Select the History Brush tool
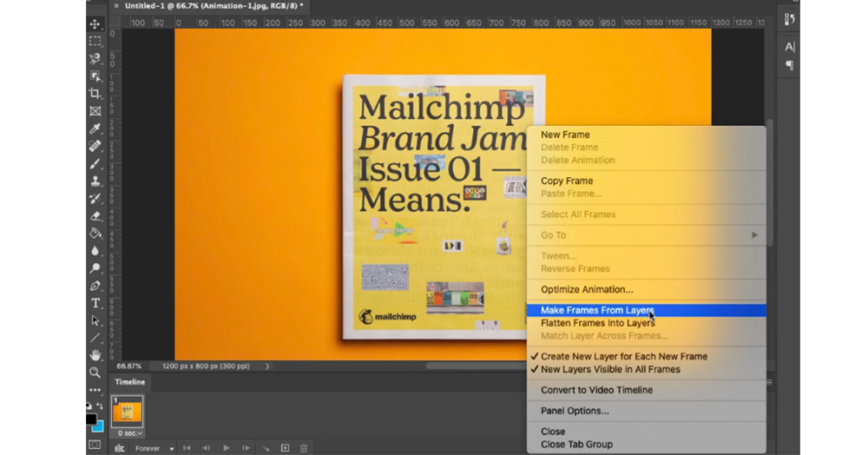Image resolution: width=868 pixels, height=455 pixels. click(x=95, y=199)
